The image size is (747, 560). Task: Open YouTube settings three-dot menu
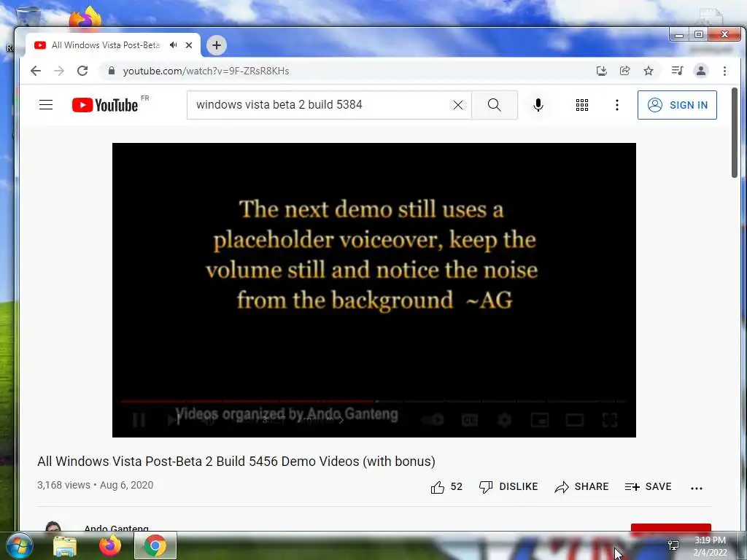coord(617,105)
